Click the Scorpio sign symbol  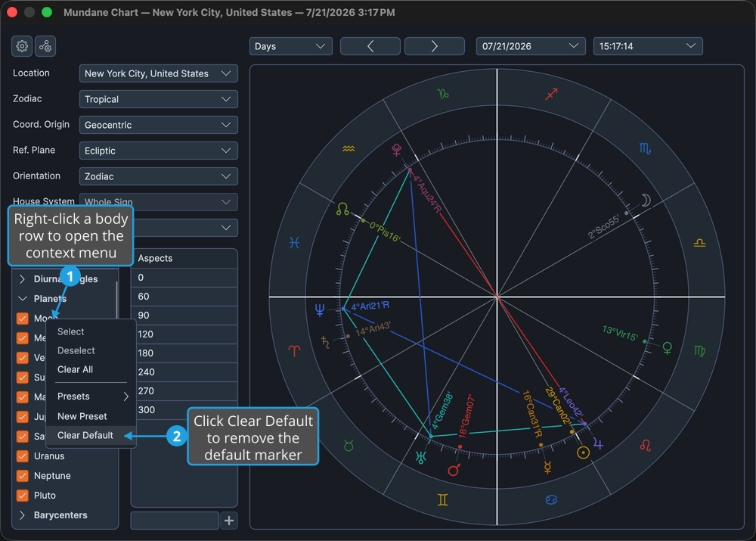(645, 148)
